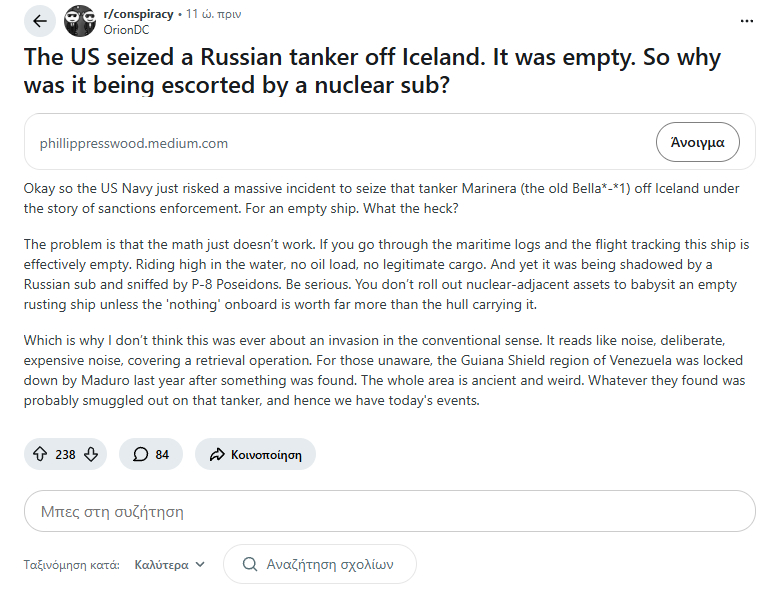This screenshot has width=775, height=591.
Task: Click the r/conspiracy community avatar
Action: click(x=80, y=21)
